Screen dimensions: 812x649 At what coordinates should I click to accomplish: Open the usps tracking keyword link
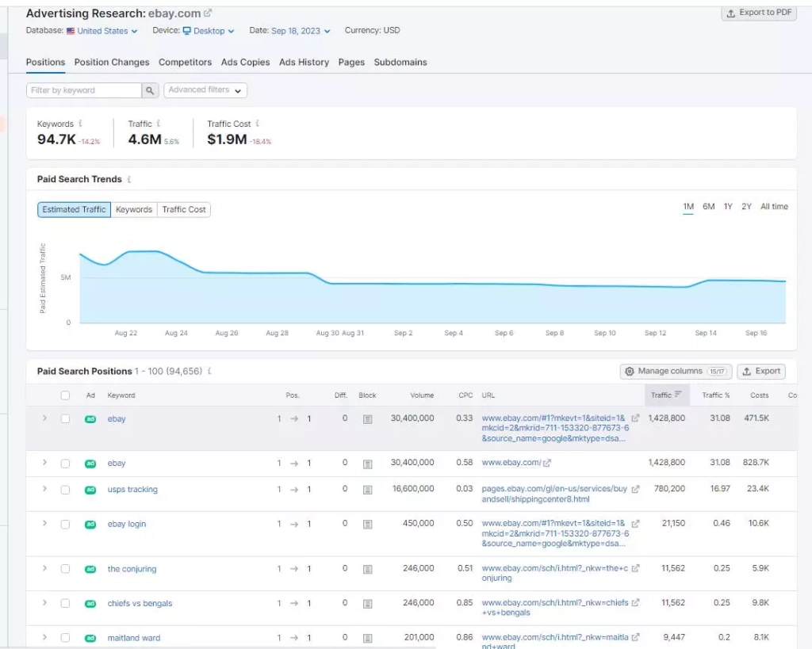coord(132,490)
